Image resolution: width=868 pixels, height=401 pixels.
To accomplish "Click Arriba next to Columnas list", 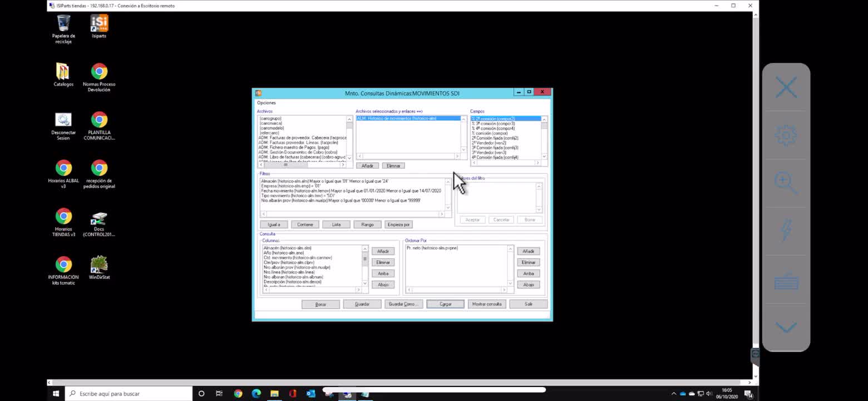I will [383, 273].
